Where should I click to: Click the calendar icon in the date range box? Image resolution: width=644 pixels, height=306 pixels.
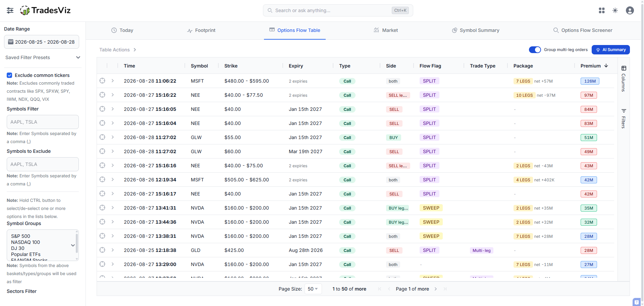11,42
